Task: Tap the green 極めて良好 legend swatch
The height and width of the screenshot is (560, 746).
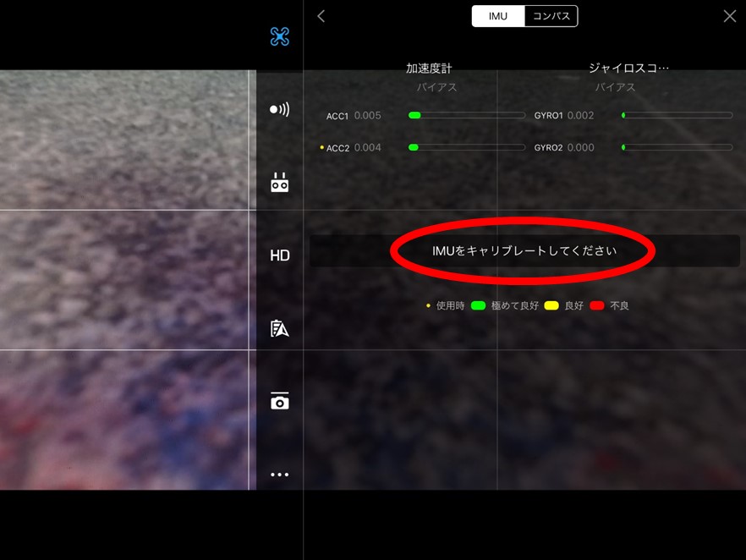Action: pos(478,305)
